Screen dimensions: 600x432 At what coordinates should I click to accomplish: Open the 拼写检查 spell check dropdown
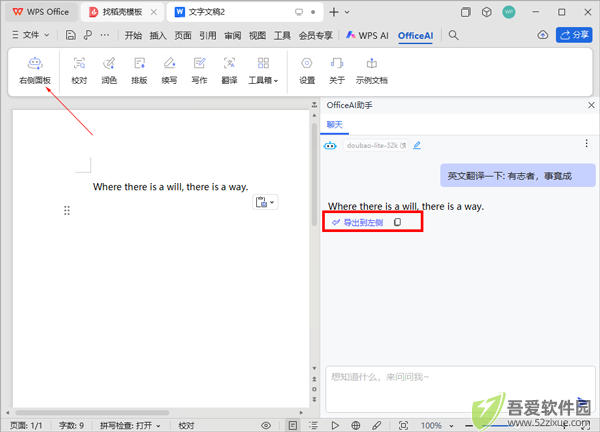(x=130, y=425)
